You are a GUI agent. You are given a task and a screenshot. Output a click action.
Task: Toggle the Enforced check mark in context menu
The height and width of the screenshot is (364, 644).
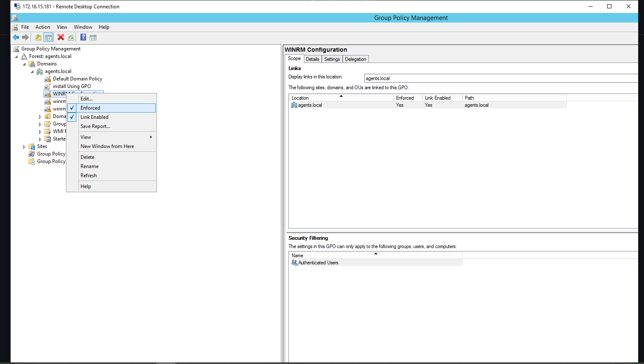(x=72, y=108)
